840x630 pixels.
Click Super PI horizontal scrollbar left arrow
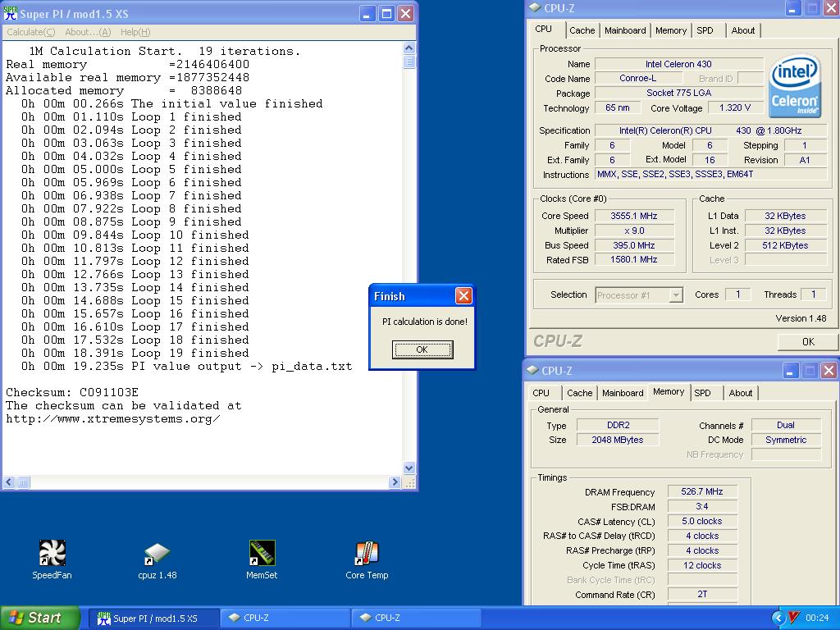coord(8,482)
